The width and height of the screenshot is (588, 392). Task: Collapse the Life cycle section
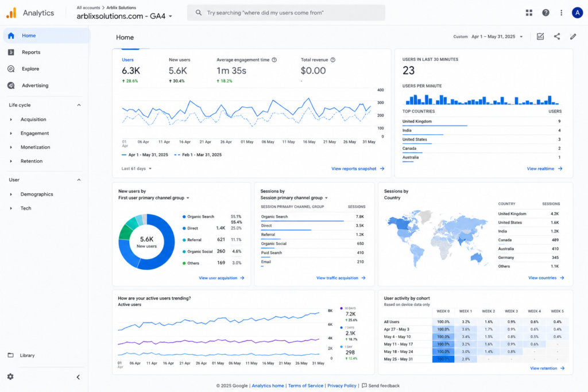[79, 105]
